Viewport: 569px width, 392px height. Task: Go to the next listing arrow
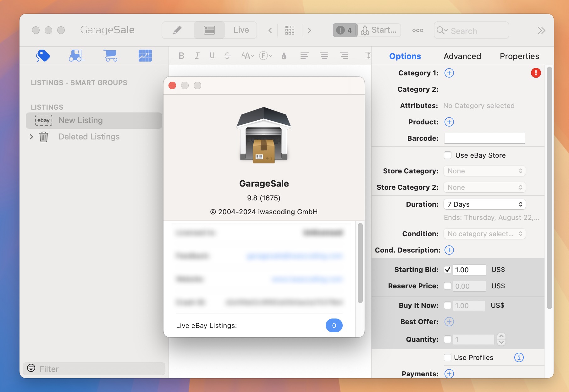309,30
